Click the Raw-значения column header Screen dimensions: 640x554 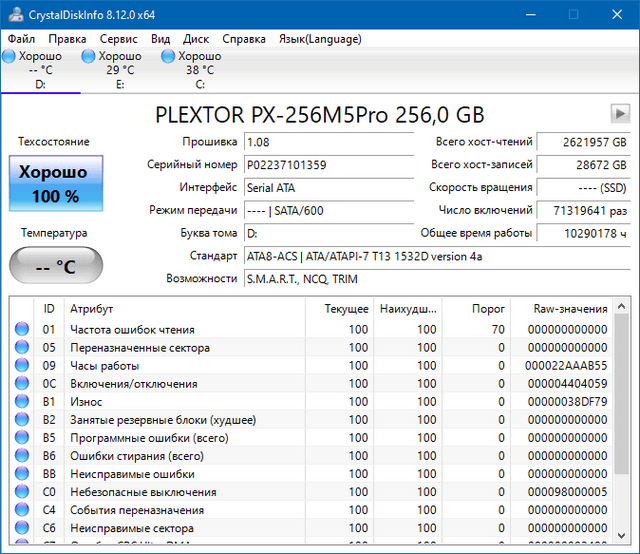coord(571,309)
